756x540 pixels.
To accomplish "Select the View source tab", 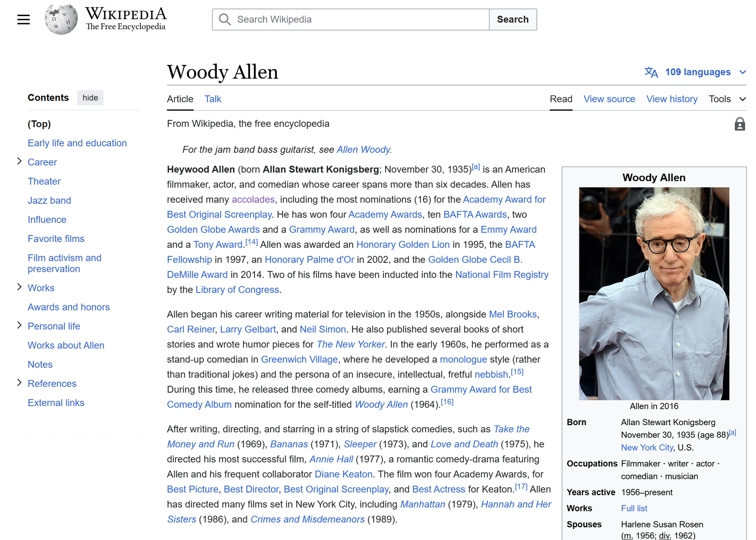I will [609, 99].
